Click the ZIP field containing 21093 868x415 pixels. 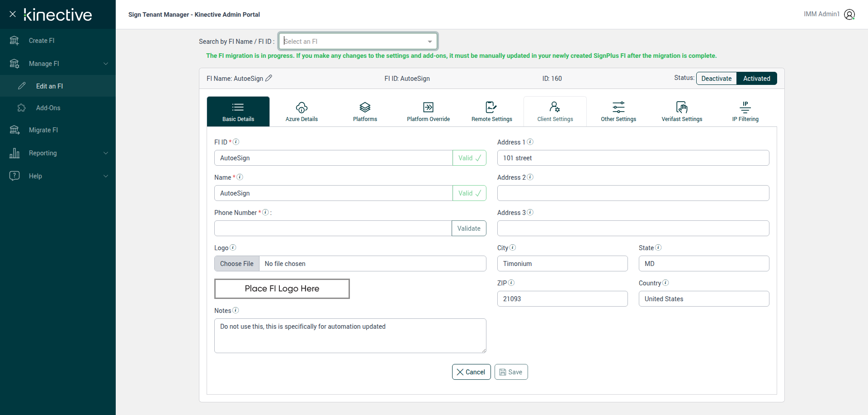[x=562, y=299]
